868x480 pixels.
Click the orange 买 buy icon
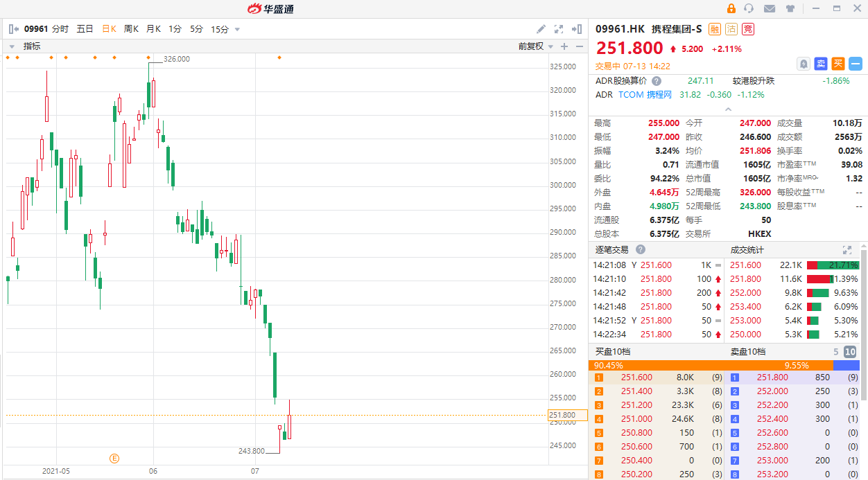click(x=838, y=64)
